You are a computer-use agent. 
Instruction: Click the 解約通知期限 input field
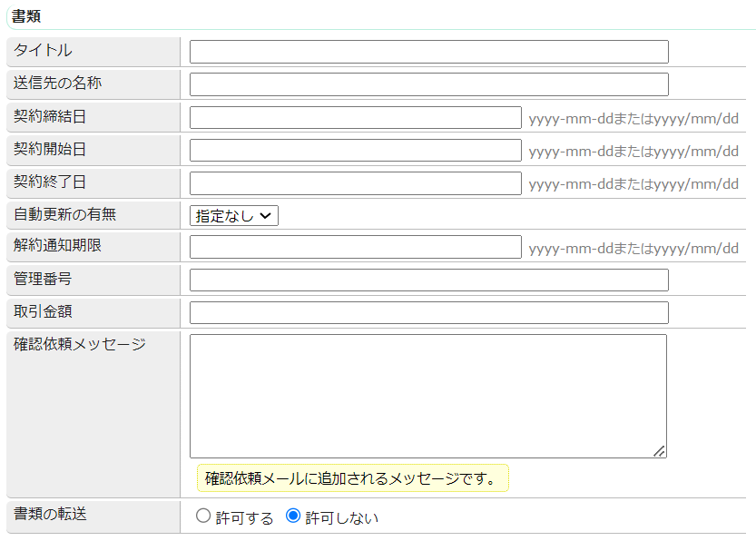coord(354,246)
